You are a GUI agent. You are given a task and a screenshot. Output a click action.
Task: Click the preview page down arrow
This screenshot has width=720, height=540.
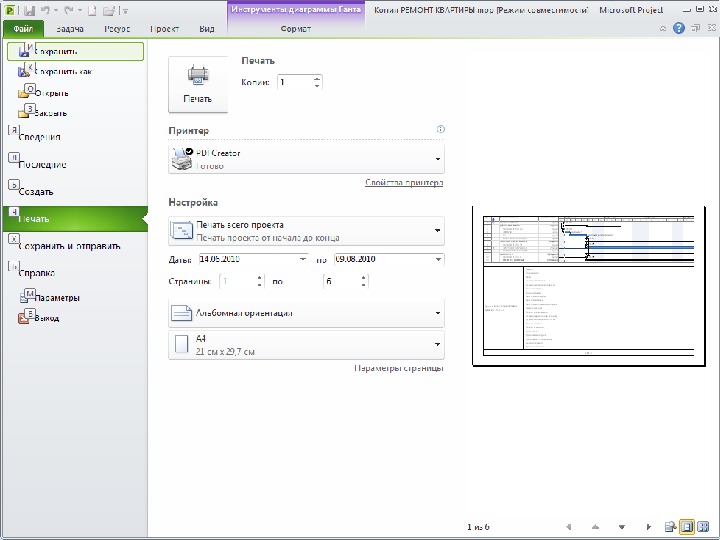(x=622, y=527)
